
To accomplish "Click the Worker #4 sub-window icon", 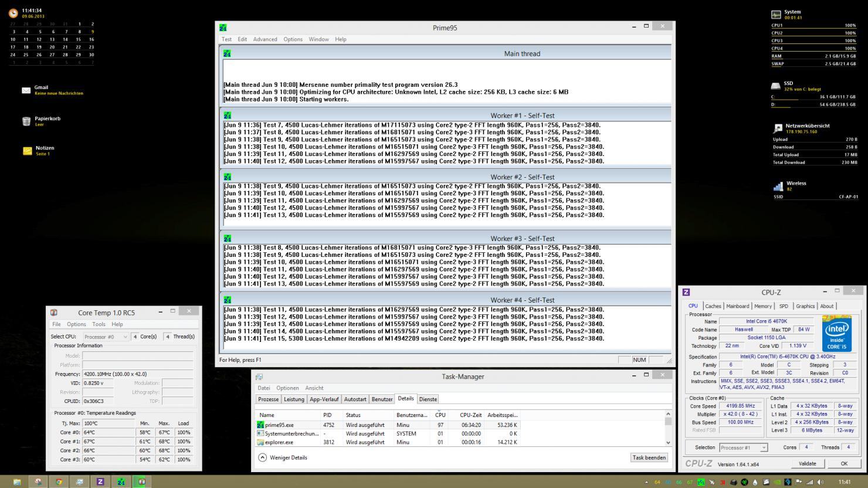I will point(227,300).
